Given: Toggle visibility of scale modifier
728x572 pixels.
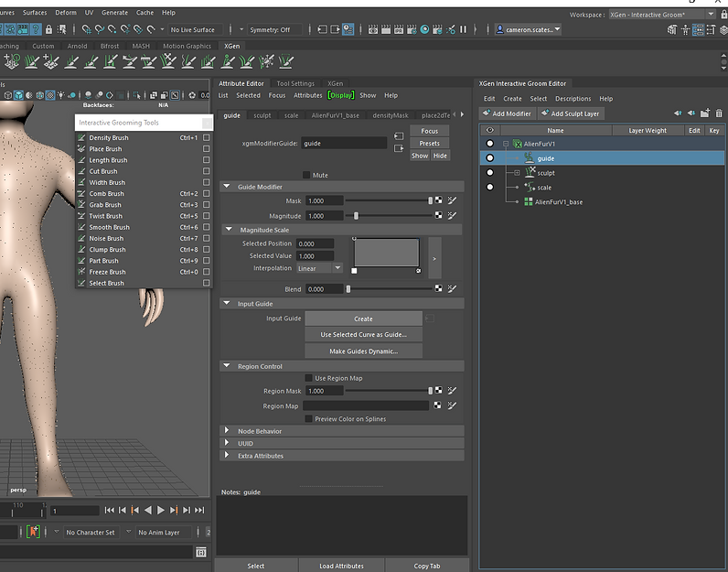Looking at the screenshot, I should (490, 187).
